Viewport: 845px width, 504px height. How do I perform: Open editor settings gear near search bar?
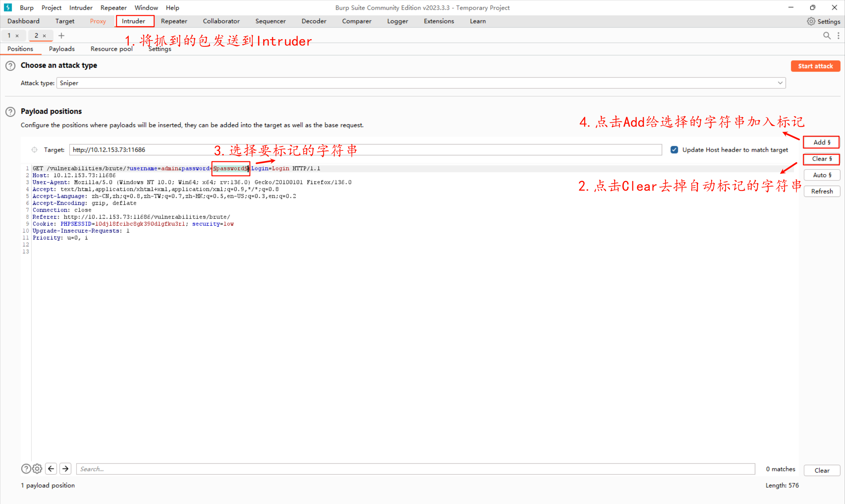pos(37,469)
